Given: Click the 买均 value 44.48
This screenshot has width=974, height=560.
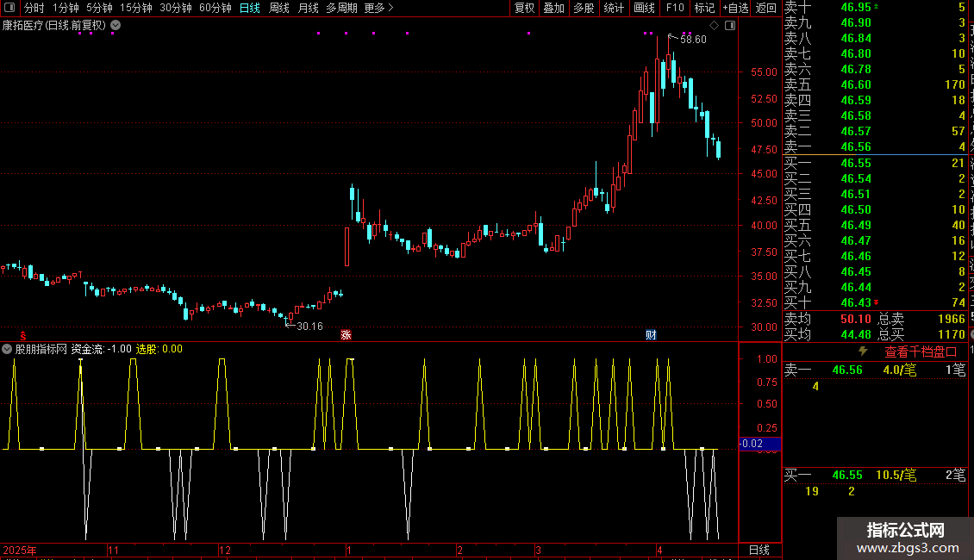Looking at the screenshot, I should pyautogui.click(x=856, y=334).
